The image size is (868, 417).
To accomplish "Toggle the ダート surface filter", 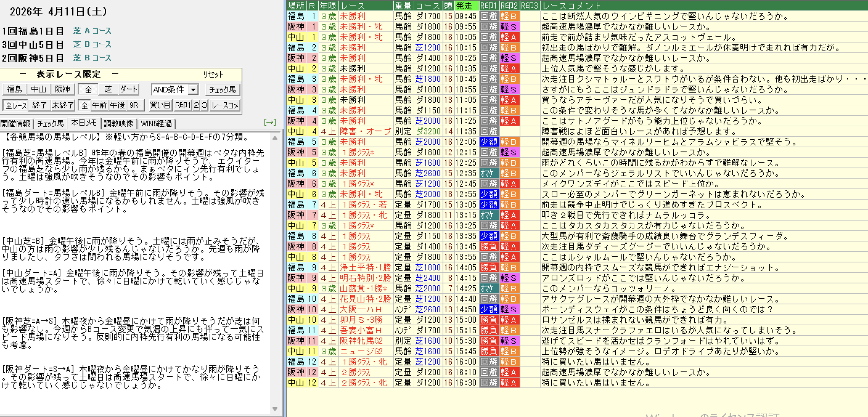I will tap(129, 89).
